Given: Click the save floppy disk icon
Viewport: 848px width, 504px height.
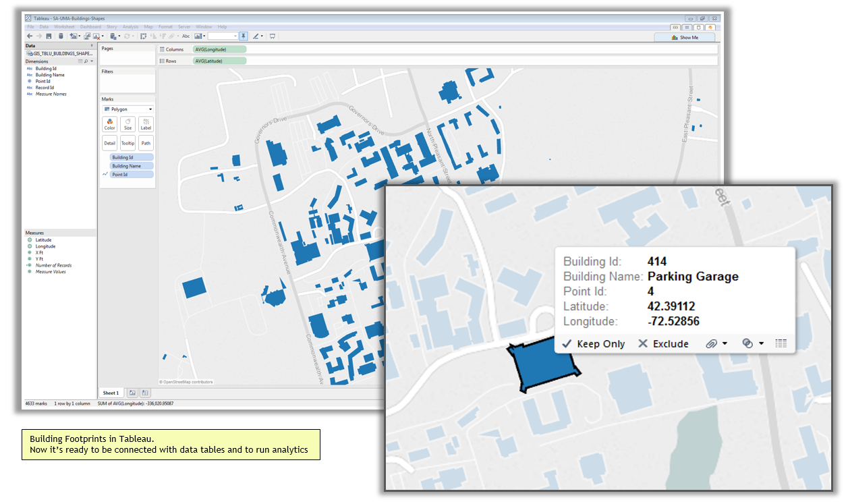Looking at the screenshot, I should 49,36.
